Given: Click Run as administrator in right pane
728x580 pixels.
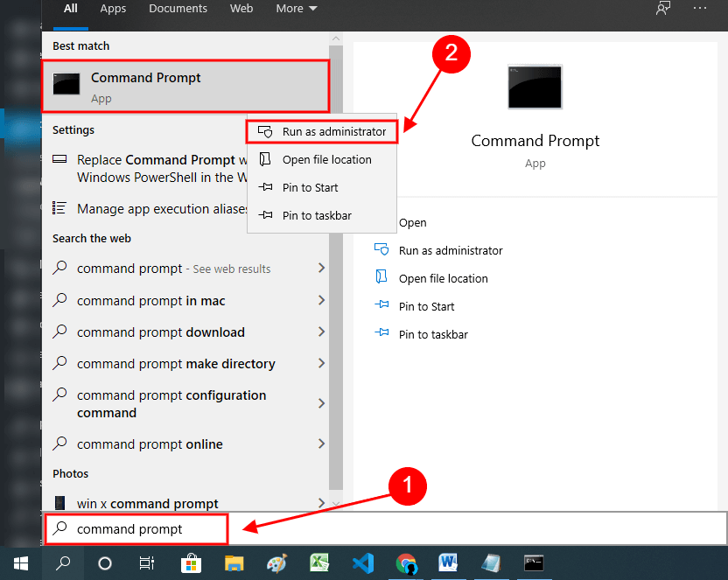Looking at the screenshot, I should pyautogui.click(x=451, y=250).
